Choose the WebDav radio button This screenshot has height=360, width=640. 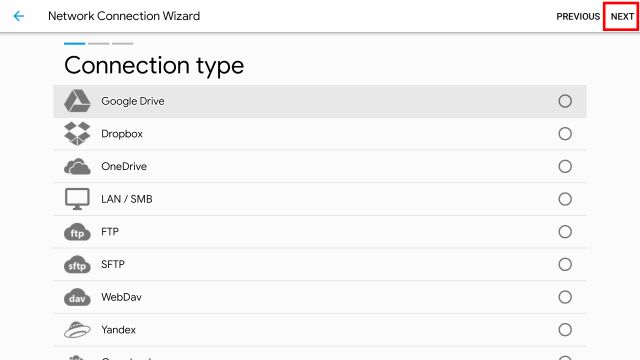[x=565, y=297]
